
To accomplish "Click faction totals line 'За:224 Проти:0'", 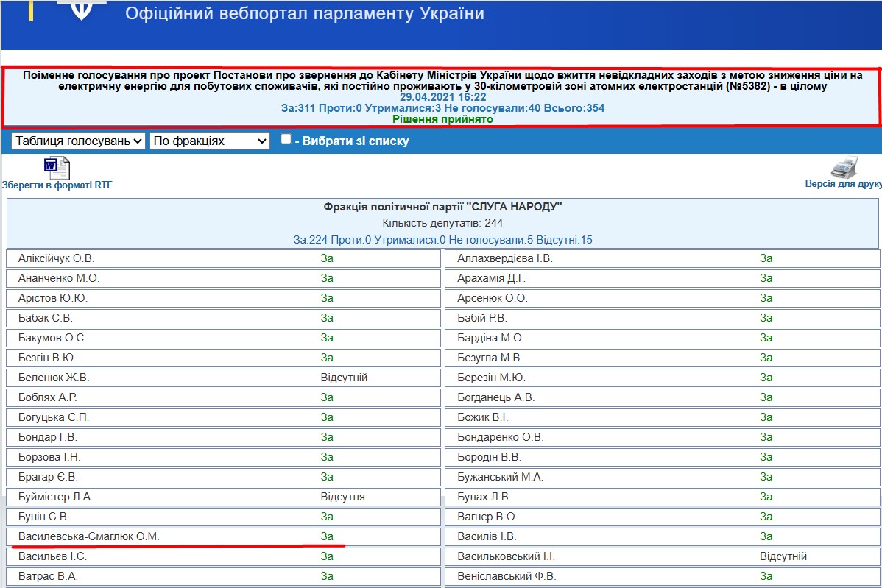I will pos(442,240).
